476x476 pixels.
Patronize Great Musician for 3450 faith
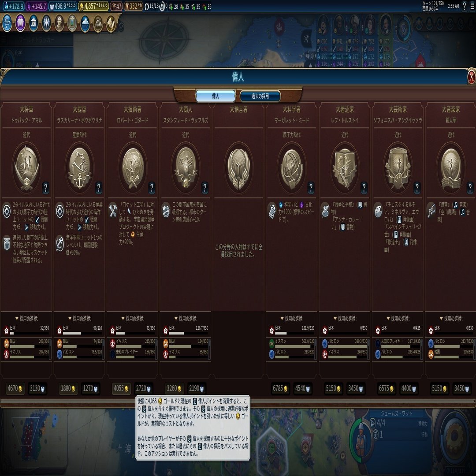462,388
